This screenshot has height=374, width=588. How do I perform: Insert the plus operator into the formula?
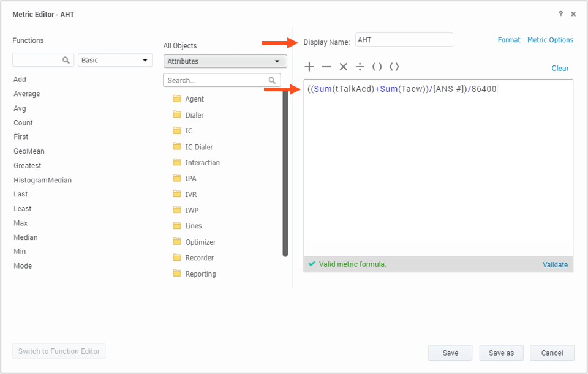(309, 67)
